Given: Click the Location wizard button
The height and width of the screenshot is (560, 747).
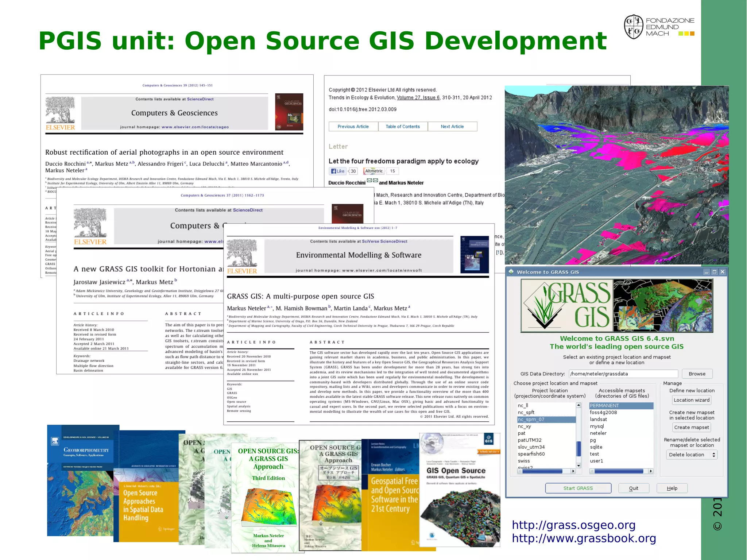Looking at the screenshot, I should [692, 400].
